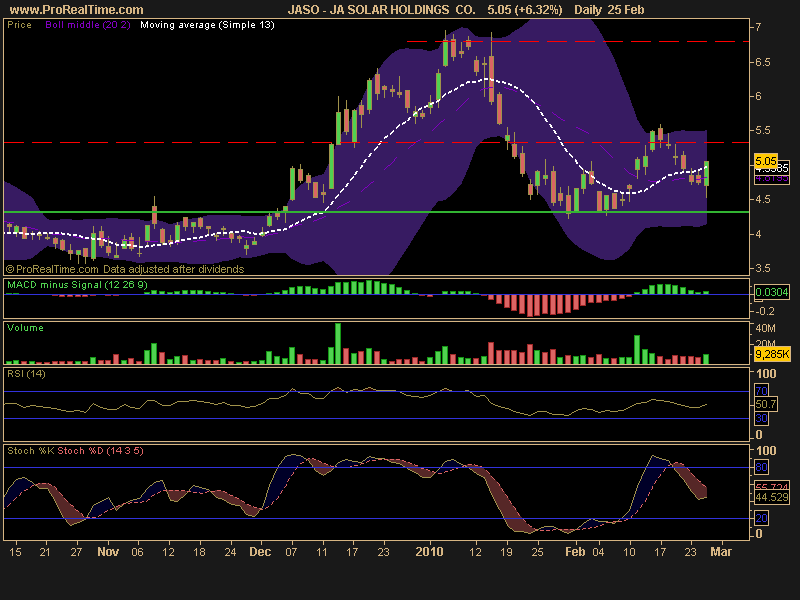The image size is (800, 600).
Task: Click the 6.5 price axis label
Action: coord(762,62)
